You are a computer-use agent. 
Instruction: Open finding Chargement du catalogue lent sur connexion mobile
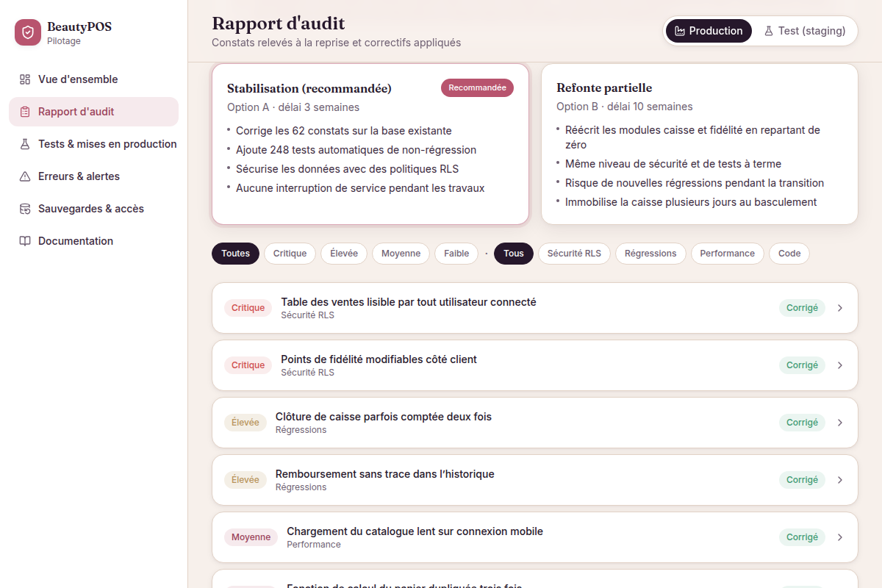(x=534, y=537)
